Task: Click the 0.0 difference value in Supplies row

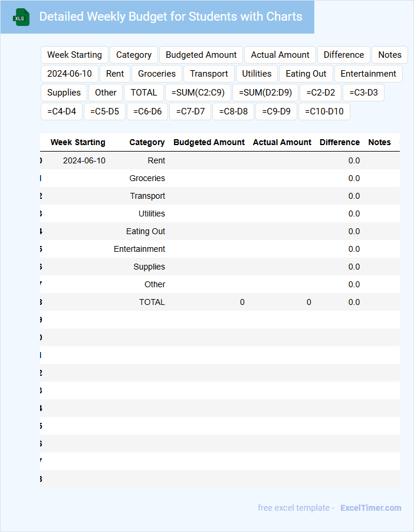Action: [x=354, y=267]
